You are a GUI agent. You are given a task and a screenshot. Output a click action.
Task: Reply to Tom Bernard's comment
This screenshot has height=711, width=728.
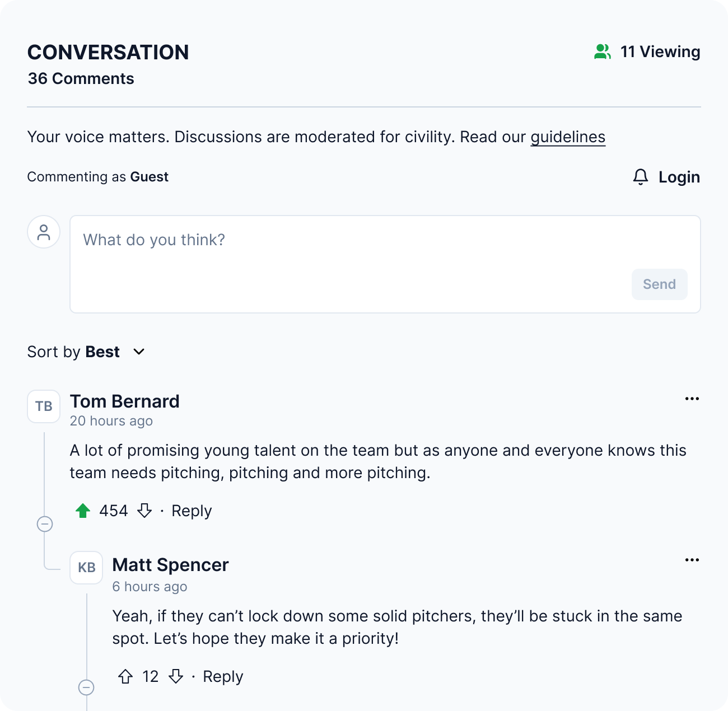[191, 510]
